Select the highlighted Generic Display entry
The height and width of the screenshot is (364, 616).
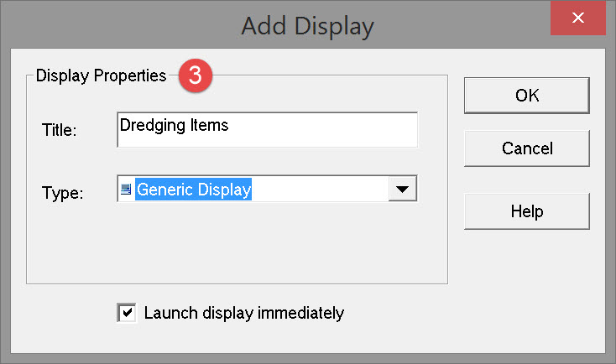tap(194, 190)
